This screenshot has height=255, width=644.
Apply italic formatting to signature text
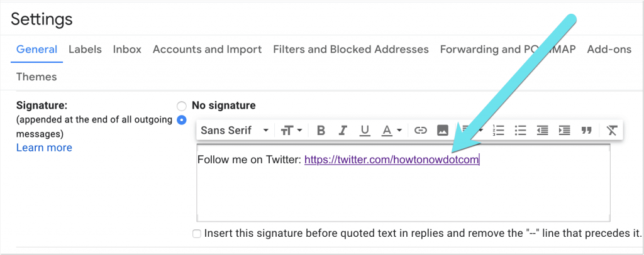click(343, 131)
